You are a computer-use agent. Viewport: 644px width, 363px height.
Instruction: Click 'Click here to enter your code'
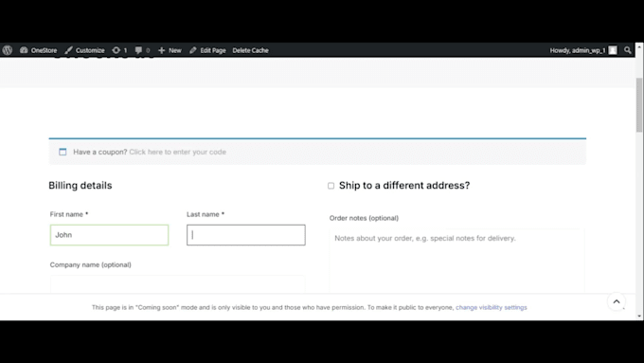tap(177, 152)
